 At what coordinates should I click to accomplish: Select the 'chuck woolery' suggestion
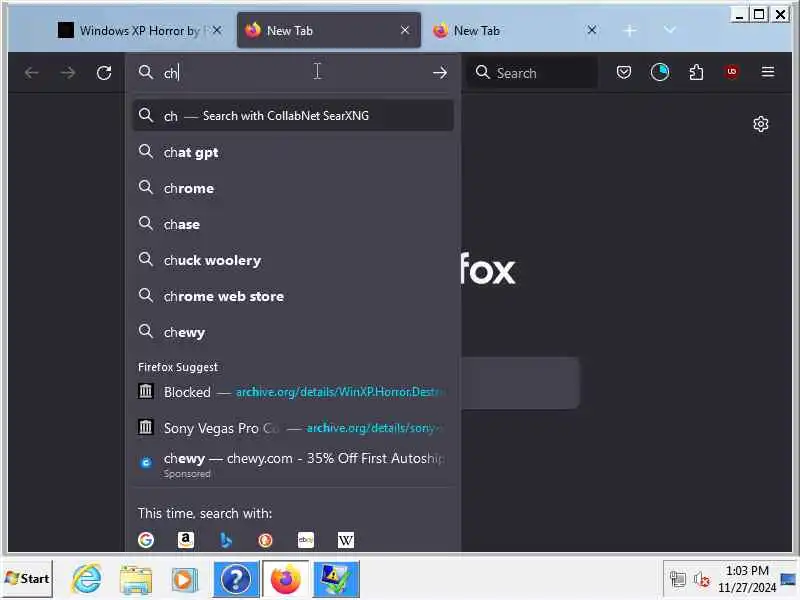tap(293, 260)
